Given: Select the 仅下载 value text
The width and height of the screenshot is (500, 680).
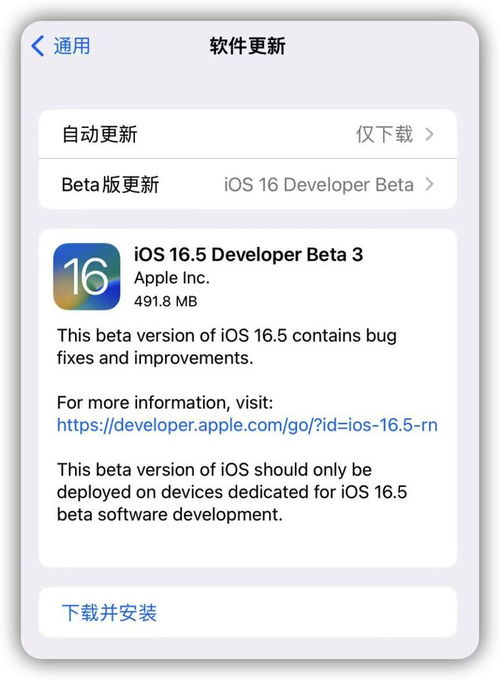Looking at the screenshot, I should click(x=384, y=134).
